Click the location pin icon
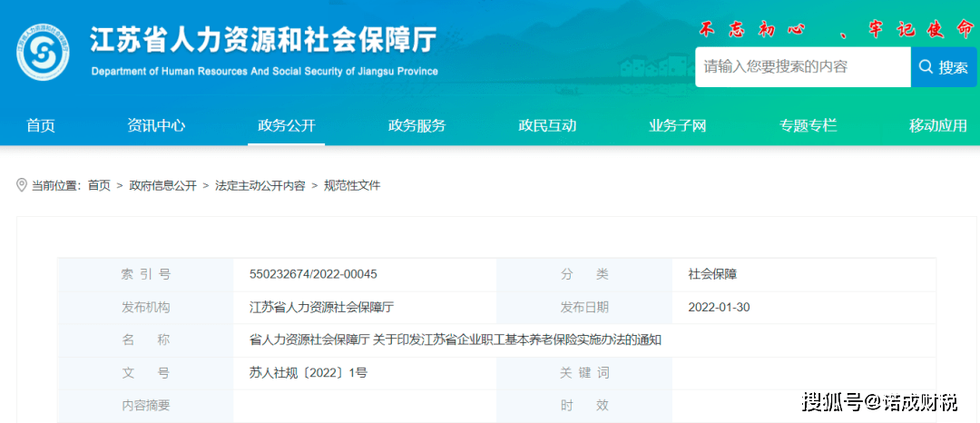The width and height of the screenshot is (980, 423). pos(22,185)
